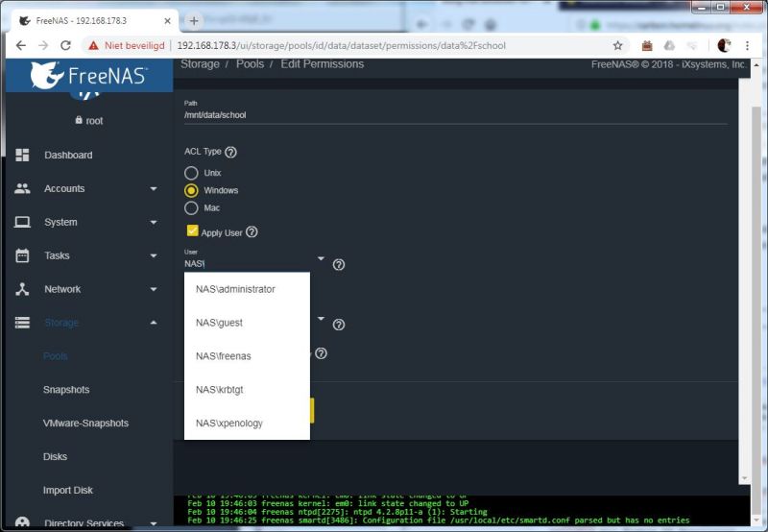
Task: Open the Group dropdown arrow
Action: (321, 319)
